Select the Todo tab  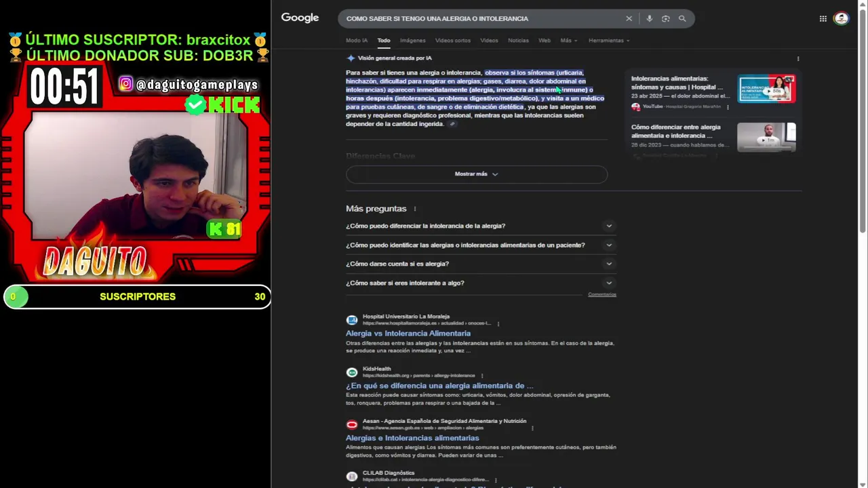pos(384,41)
